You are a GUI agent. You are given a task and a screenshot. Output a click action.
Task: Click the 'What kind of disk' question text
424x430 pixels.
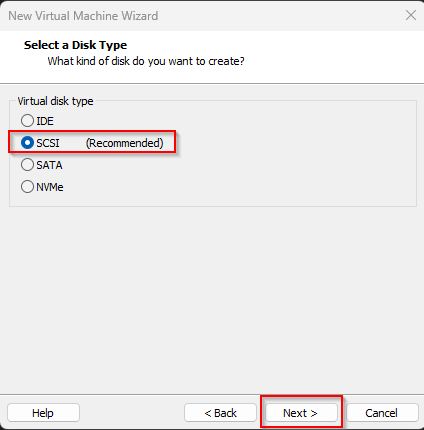coord(146,61)
